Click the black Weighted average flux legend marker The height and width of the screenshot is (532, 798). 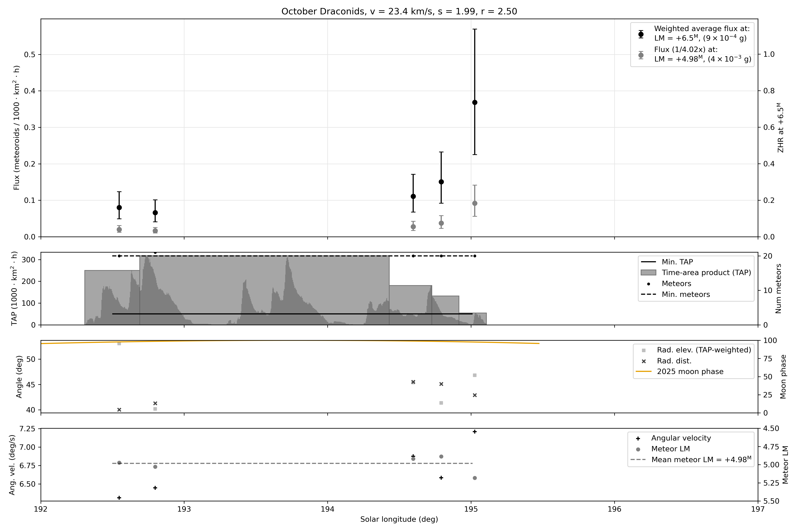(x=641, y=34)
